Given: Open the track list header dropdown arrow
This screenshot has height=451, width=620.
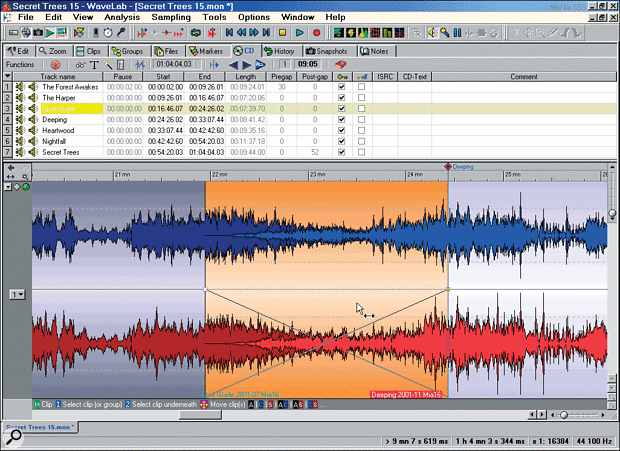Looking at the screenshot, I should click(x=8, y=76).
